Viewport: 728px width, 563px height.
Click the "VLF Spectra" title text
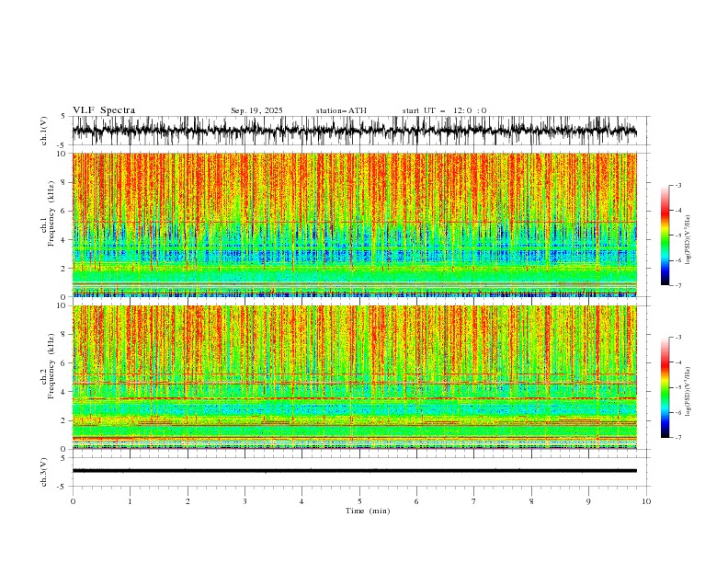(x=104, y=110)
